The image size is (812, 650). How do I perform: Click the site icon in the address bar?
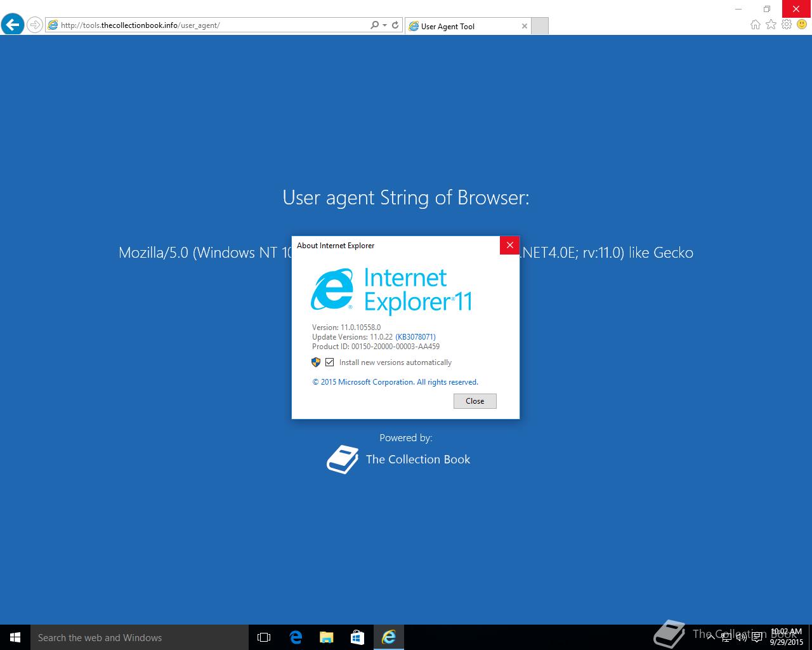click(53, 25)
